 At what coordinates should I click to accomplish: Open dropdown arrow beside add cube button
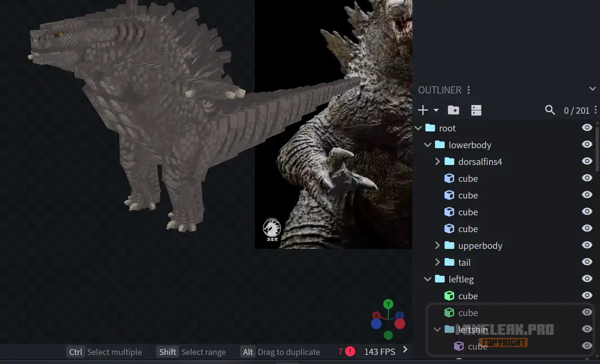point(436,110)
